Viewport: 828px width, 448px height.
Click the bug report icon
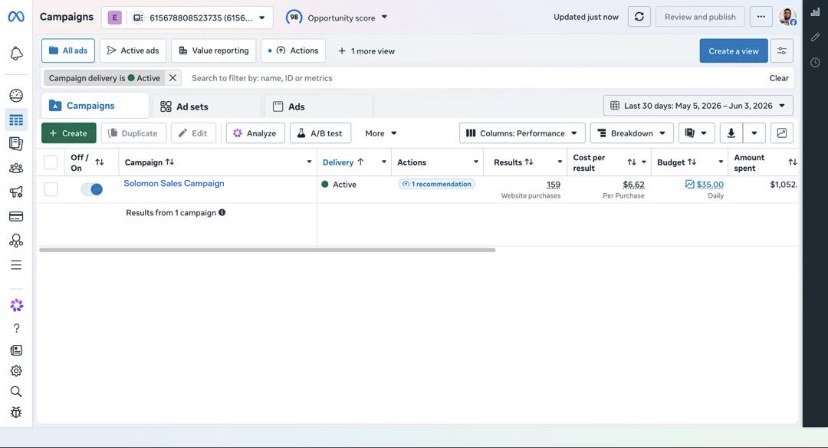[x=16, y=412]
